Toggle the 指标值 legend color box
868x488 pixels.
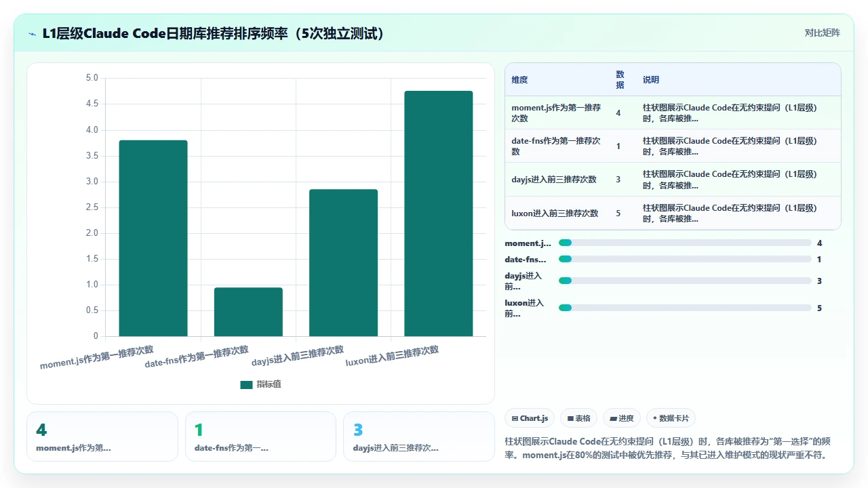tap(246, 384)
